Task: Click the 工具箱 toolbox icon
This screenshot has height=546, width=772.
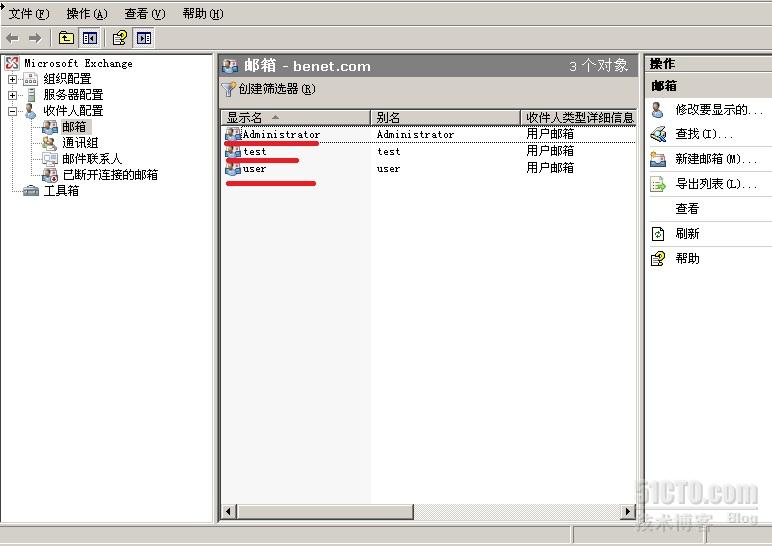Action: click(x=31, y=191)
